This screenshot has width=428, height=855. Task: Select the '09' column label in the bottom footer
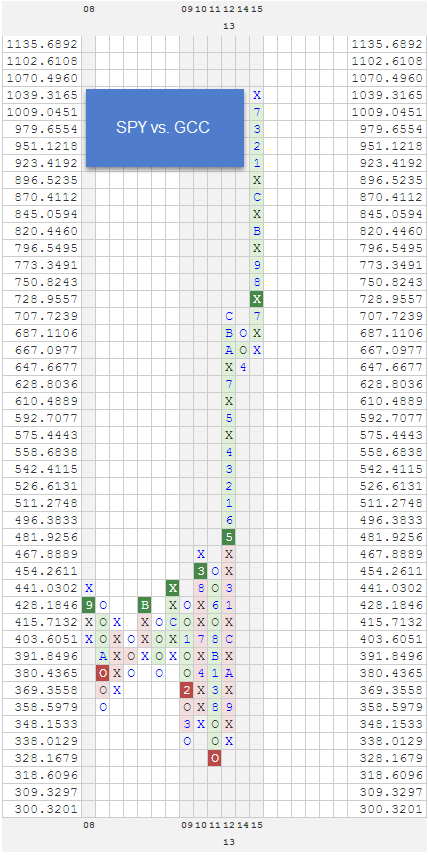pos(187,826)
